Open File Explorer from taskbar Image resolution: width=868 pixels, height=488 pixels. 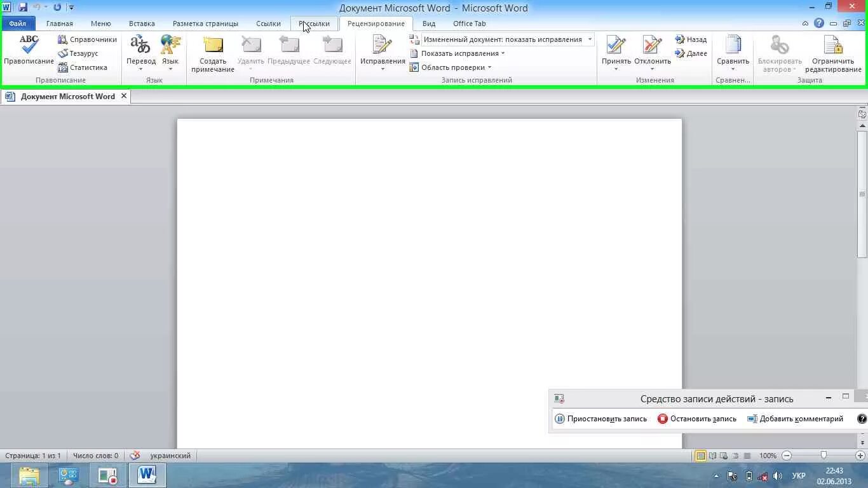point(29,475)
